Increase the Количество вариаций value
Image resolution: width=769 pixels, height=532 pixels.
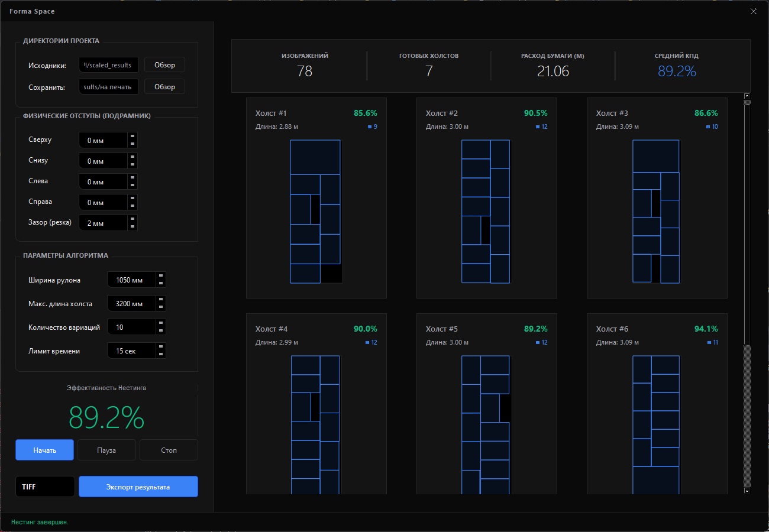point(161,323)
